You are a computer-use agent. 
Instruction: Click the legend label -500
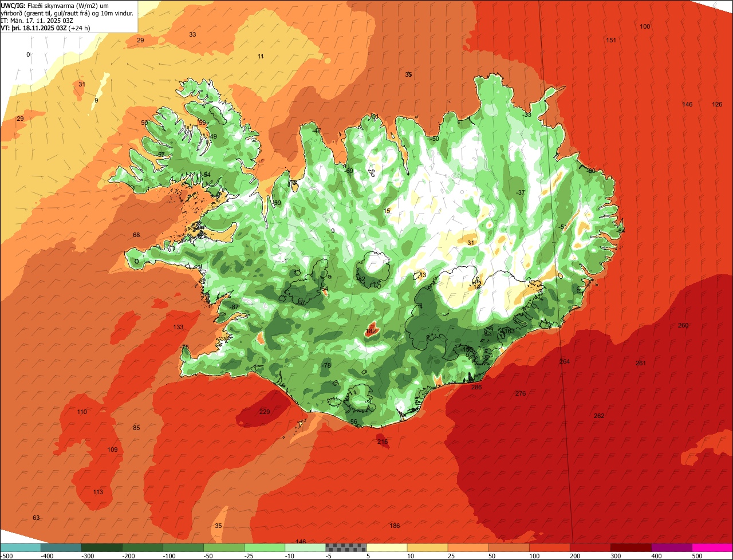click(x=7, y=556)
